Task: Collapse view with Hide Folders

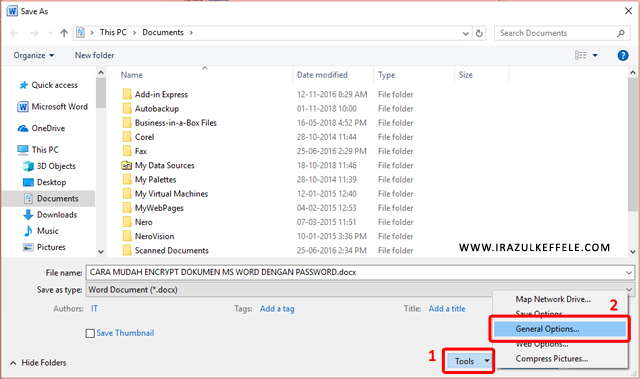Action: 38,363
